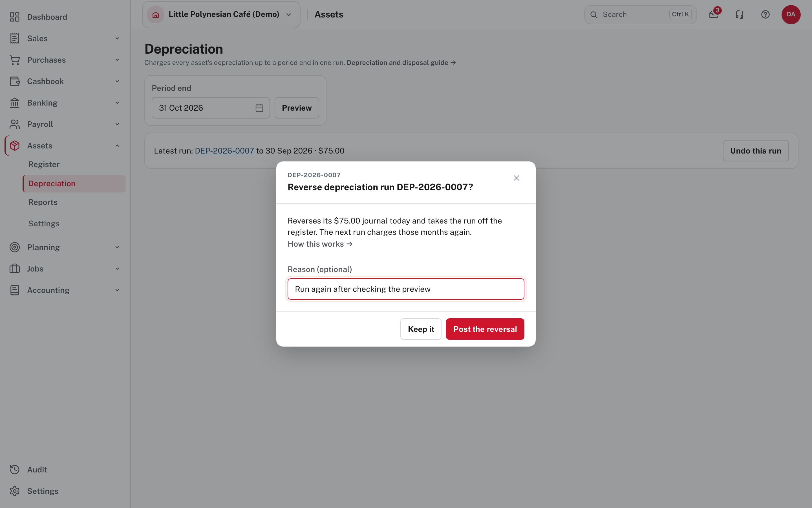Click the Preview button
812x508 pixels.
[297, 108]
